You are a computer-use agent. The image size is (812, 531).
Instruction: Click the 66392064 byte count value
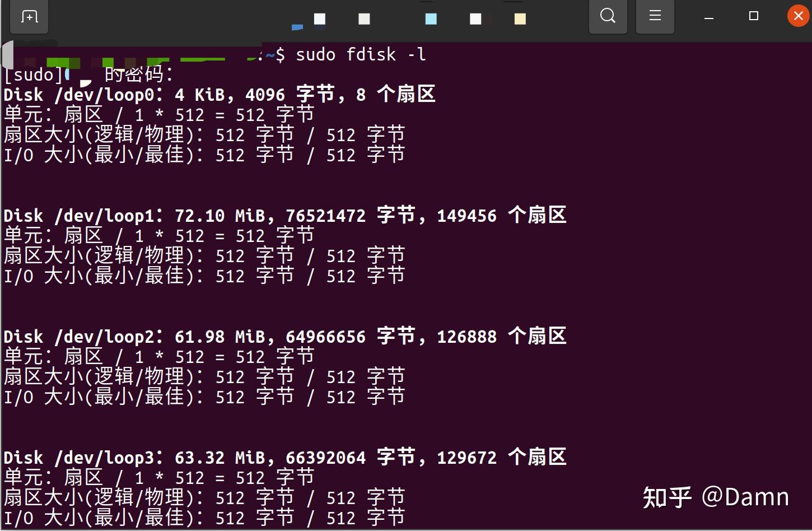(x=325, y=458)
